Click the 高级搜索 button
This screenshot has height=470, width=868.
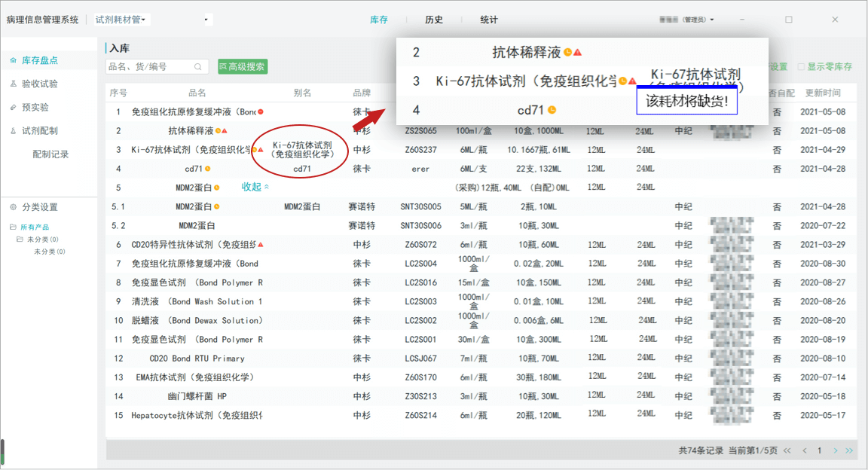(243, 67)
